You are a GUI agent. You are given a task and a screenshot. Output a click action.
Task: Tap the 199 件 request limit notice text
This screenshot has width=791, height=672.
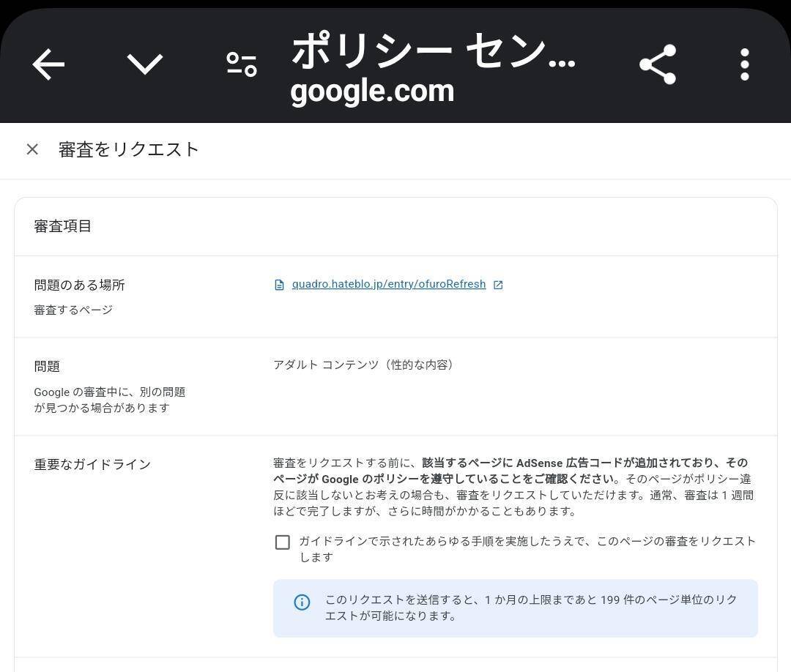[x=531, y=608]
